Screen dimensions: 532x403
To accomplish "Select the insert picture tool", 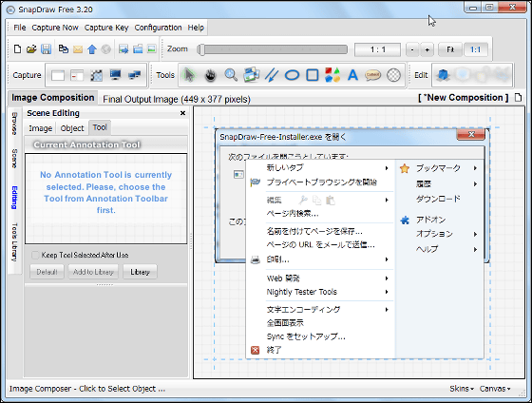I will [252, 75].
